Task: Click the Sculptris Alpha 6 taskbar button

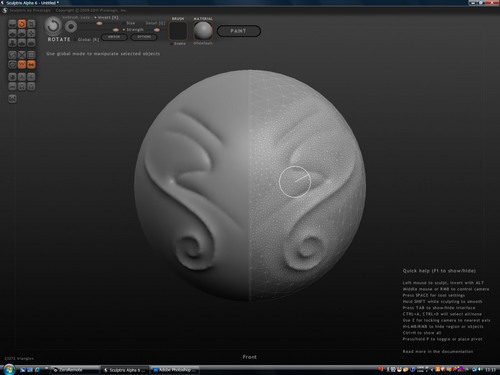Action: (x=125, y=370)
